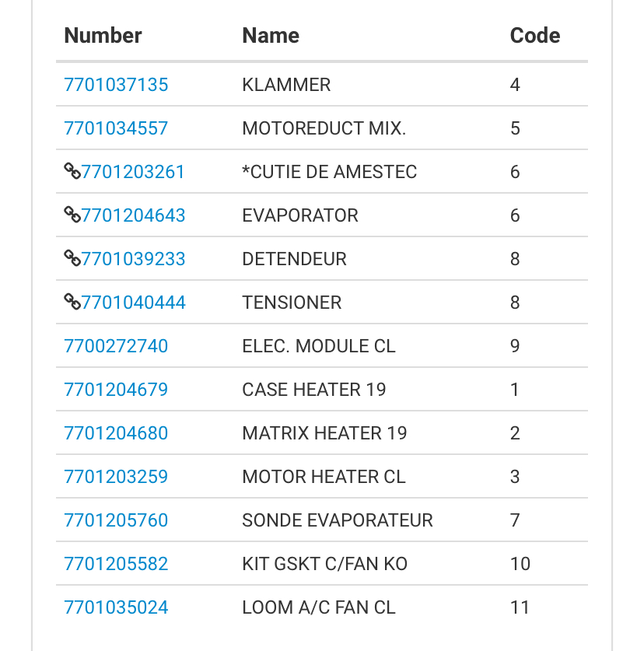
Task: Click chain icon beside 7701203261
Action: (72, 172)
